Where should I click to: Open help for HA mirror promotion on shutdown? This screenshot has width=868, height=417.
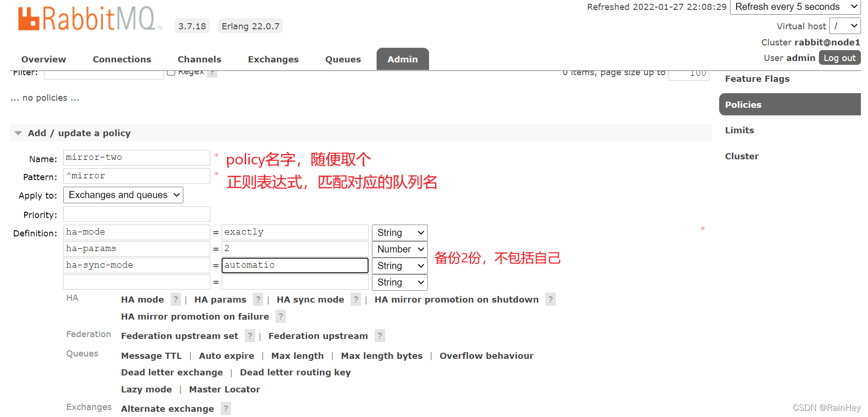tap(550, 299)
